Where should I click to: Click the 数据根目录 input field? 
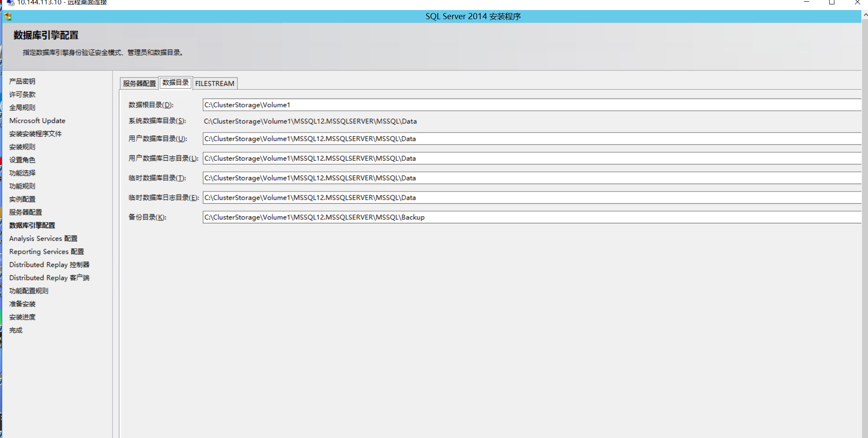pyautogui.click(x=532, y=105)
